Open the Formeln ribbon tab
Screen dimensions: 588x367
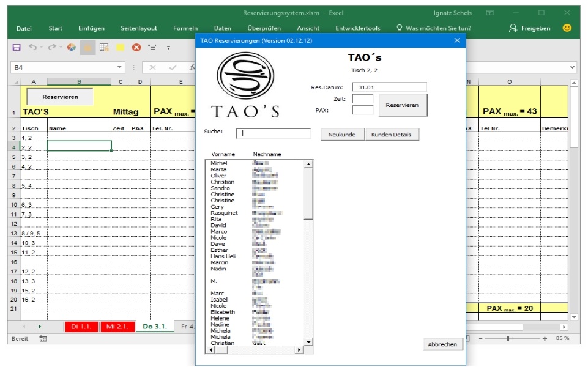(185, 28)
